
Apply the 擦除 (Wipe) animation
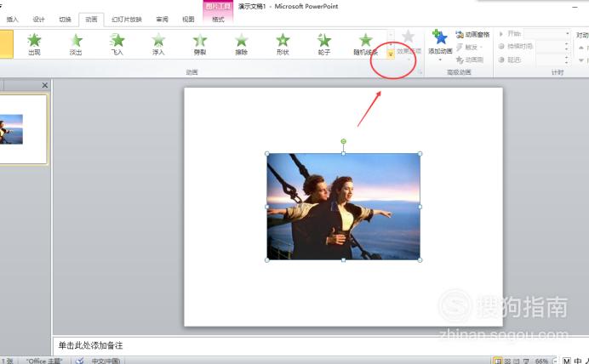coord(241,44)
